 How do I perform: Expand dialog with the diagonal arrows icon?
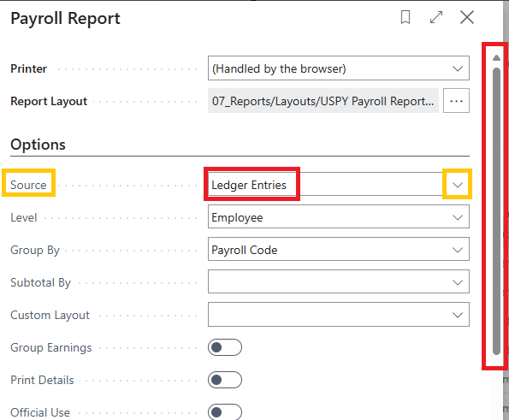[x=436, y=17]
